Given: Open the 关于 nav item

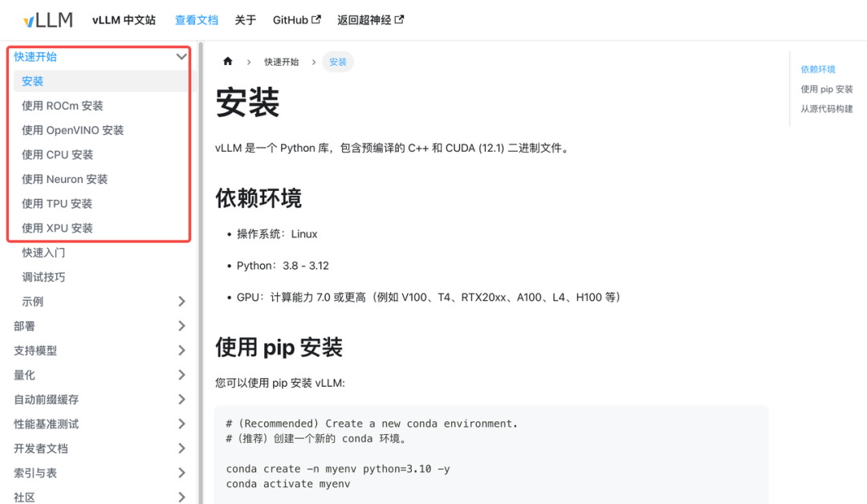Looking at the screenshot, I should coord(246,20).
